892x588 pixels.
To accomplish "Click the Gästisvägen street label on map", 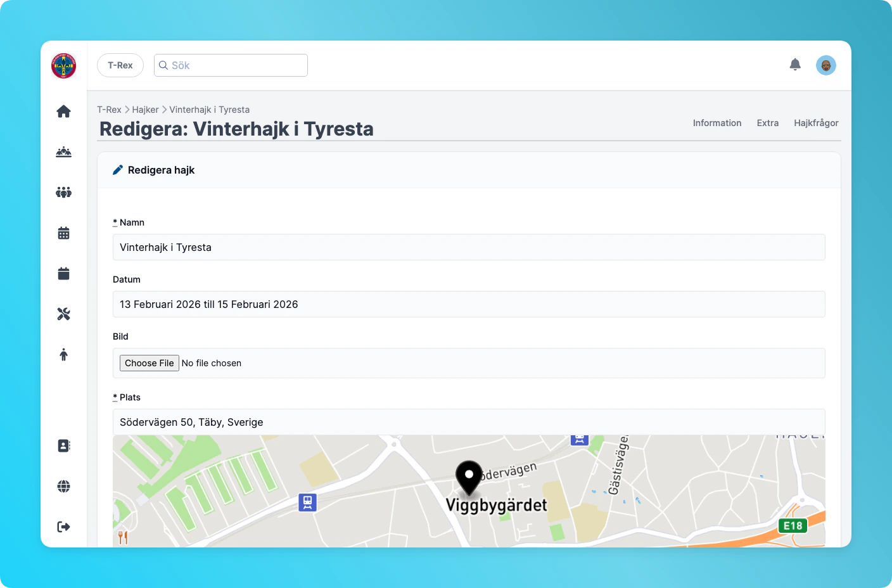I will coord(619,465).
